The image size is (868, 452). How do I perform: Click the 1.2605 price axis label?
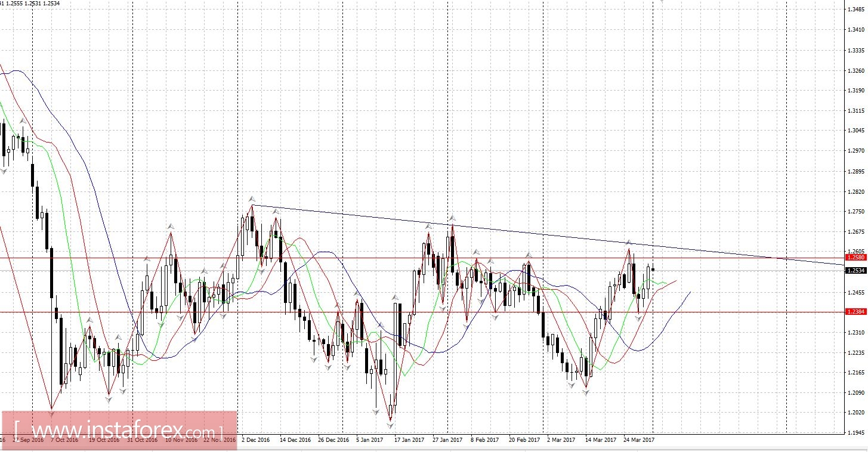pyautogui.click(x=857, y=252)
